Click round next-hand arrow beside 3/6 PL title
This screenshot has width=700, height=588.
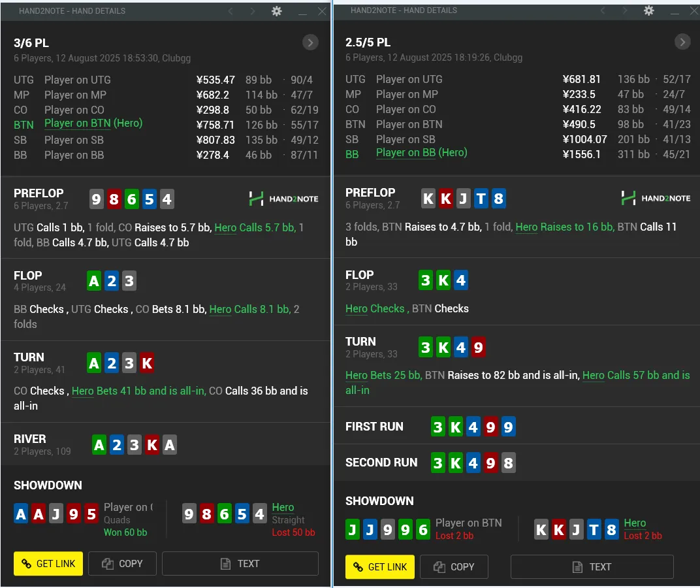[x=310, y=42]
